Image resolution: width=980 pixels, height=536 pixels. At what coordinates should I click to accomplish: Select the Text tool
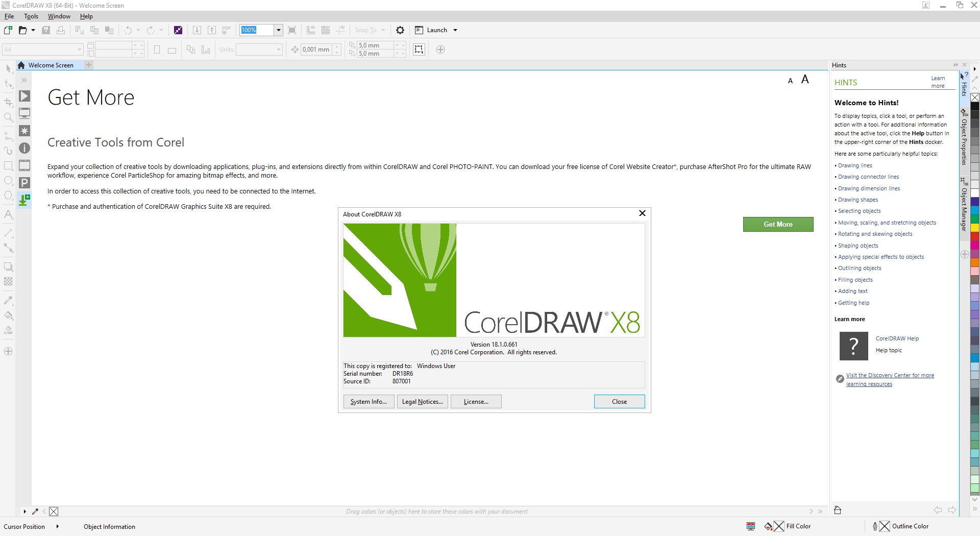tap(8, 214)
